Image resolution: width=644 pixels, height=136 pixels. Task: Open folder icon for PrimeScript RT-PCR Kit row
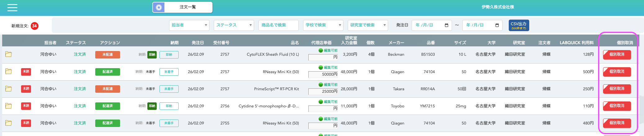[9, 89]
